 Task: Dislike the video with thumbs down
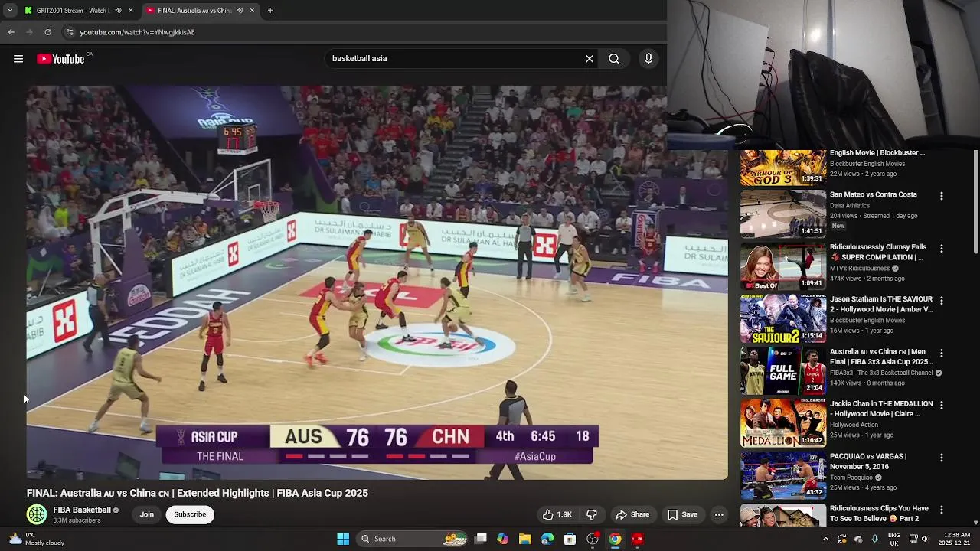[592, 515]
